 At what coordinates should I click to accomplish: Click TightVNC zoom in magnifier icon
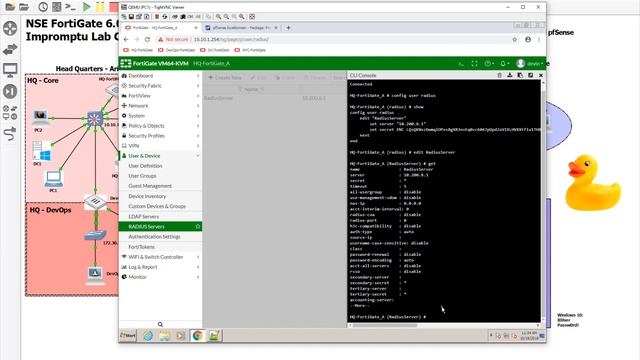[x=218, y=17]
